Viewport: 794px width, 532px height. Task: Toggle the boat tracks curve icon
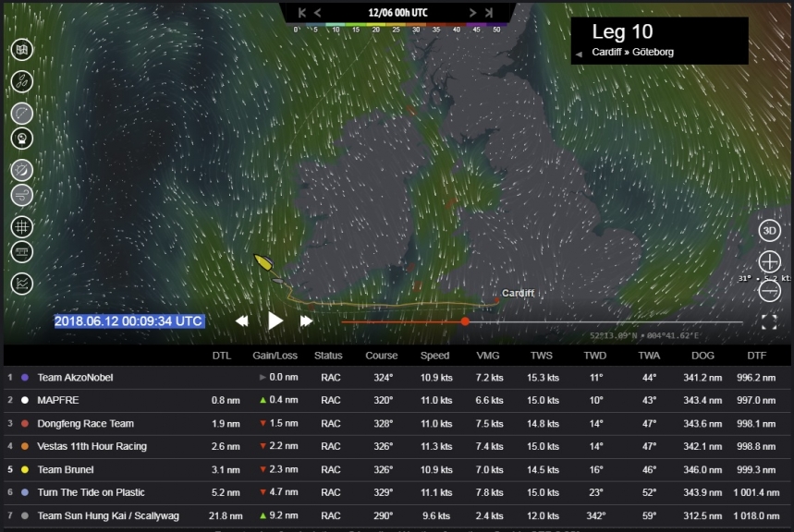[x=22, y=113]
